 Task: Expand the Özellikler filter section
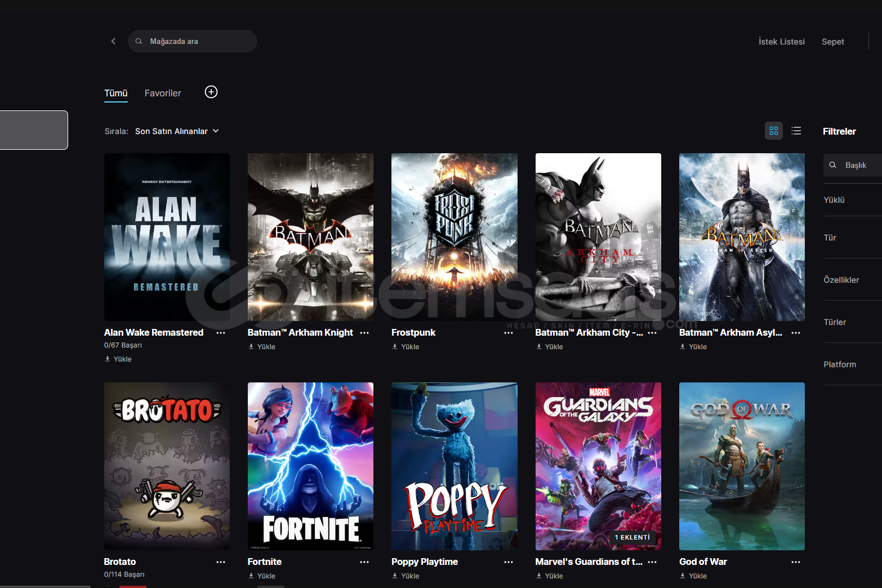click(x=852, y=280)
